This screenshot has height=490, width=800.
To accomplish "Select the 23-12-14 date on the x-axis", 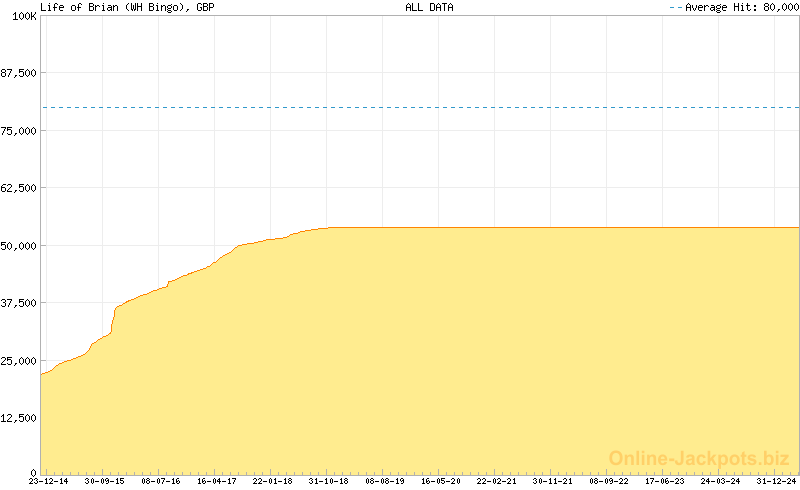I will (x=49, y=481).
